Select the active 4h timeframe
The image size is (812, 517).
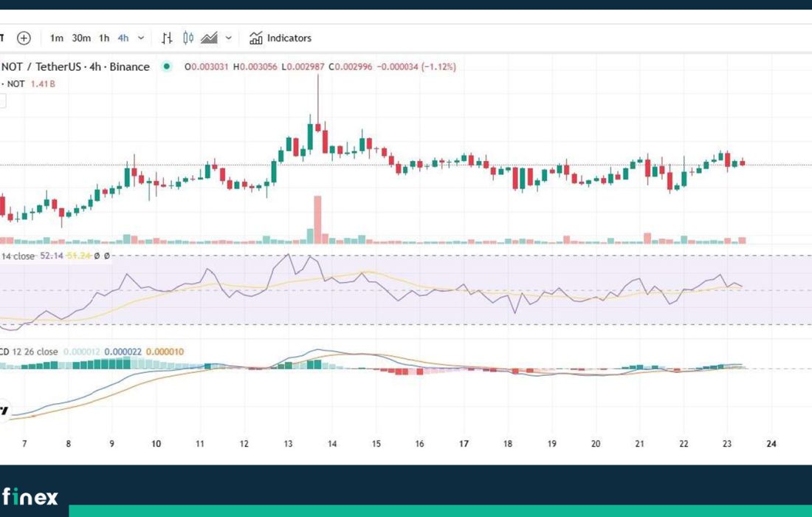click(x=123, y=38)
